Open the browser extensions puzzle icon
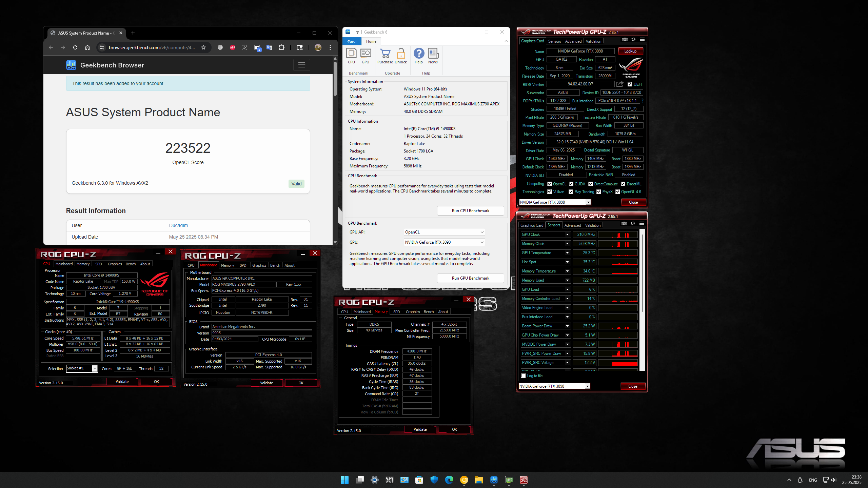The image size is (868, 488). [x=281, y=47]
